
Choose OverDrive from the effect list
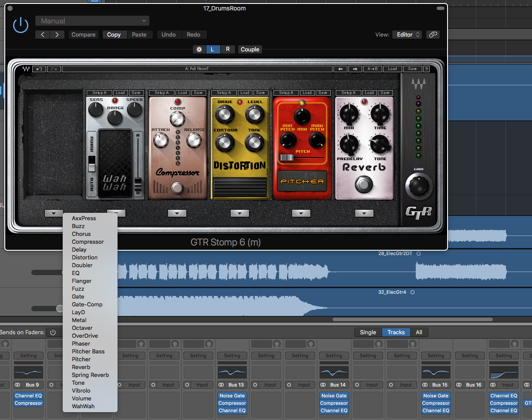(x=85, y=336)
